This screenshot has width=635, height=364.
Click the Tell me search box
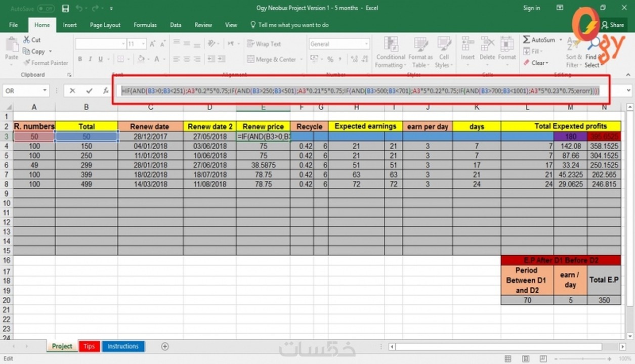[x=289, y=25]
